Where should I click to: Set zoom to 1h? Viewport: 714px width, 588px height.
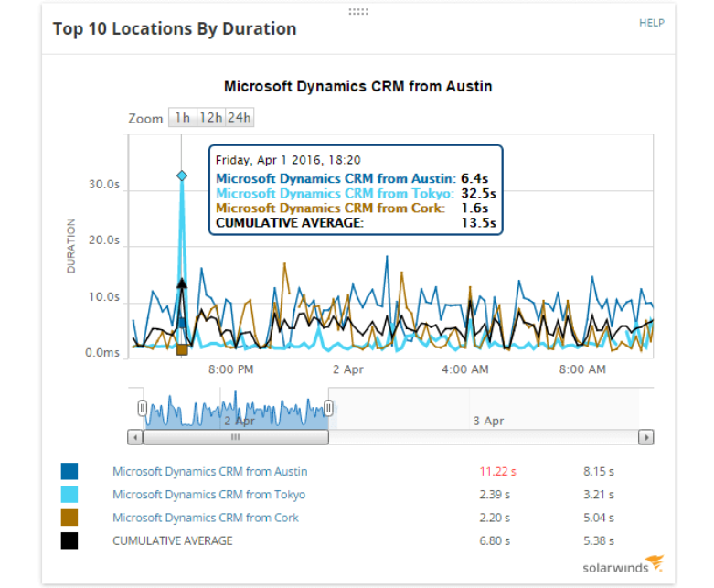183,118
